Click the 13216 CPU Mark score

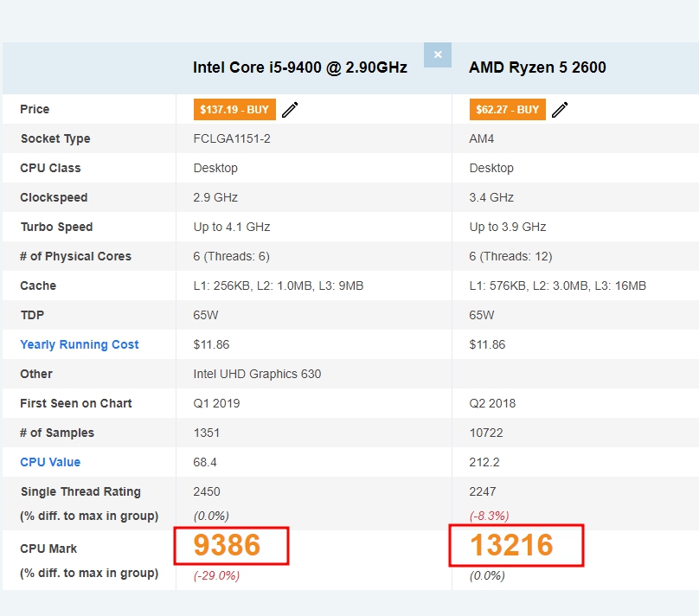pos(511,545)
